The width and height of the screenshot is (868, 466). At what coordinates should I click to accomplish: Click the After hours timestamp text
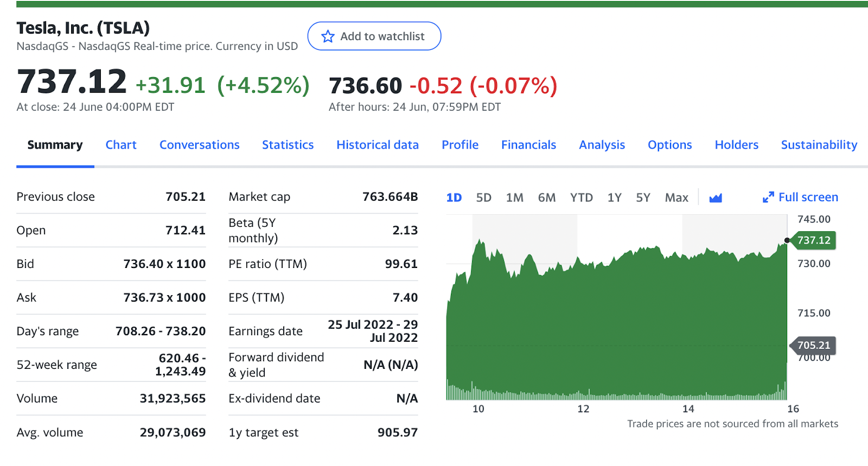tap(414, 107)
